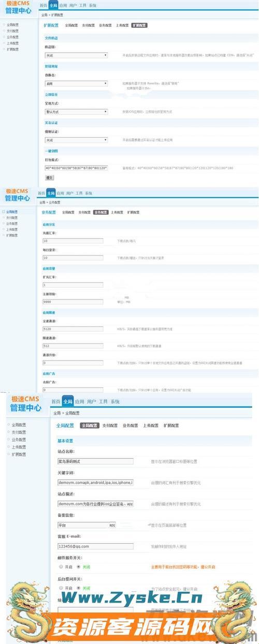Select 全局配置 sub-tab on the 扩展配置 page

[71, 25]
